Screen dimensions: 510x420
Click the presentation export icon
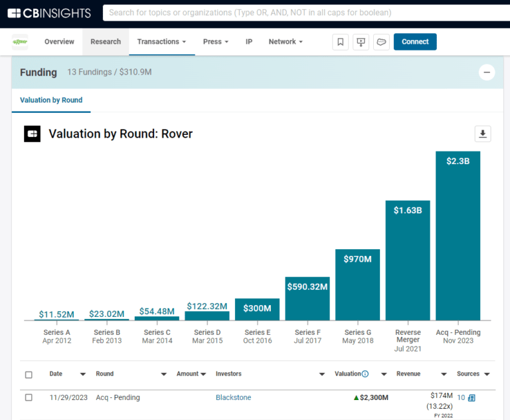point(361,42)
